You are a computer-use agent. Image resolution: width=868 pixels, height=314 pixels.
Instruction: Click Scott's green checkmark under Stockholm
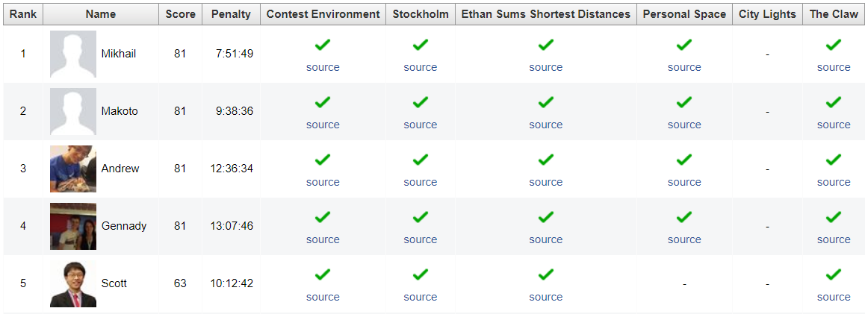coord(421,274)
